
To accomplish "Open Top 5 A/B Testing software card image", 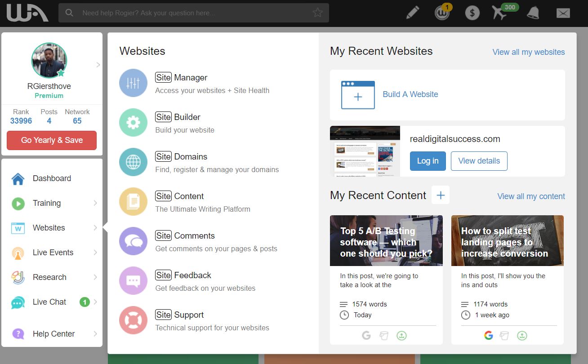I will coord(386,240).
